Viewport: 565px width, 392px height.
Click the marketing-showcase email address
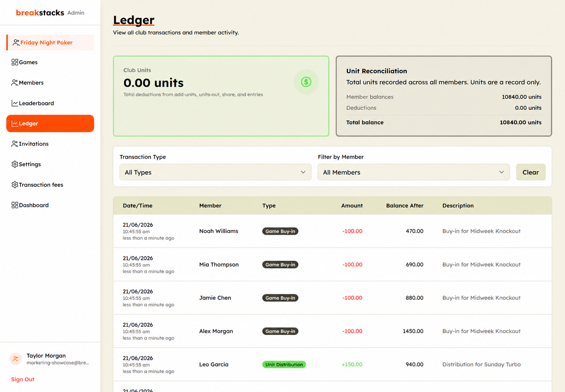tap(58, 363)
